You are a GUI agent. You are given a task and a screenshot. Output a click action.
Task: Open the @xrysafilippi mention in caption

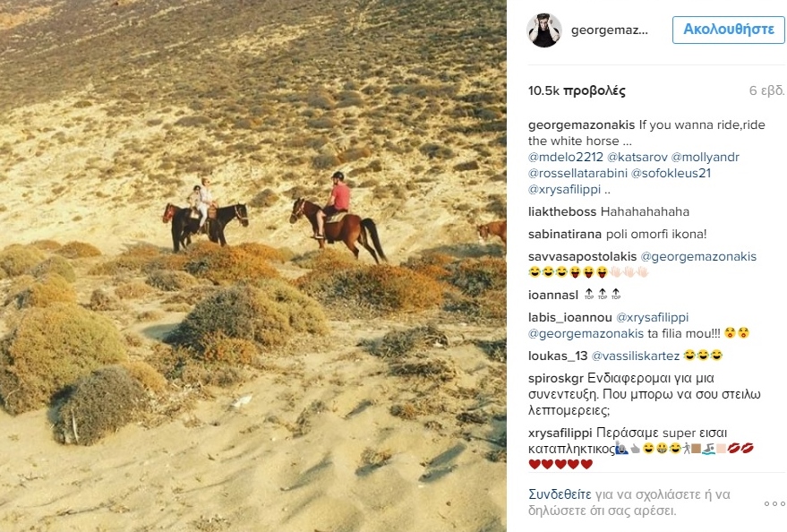click(564, 190)
